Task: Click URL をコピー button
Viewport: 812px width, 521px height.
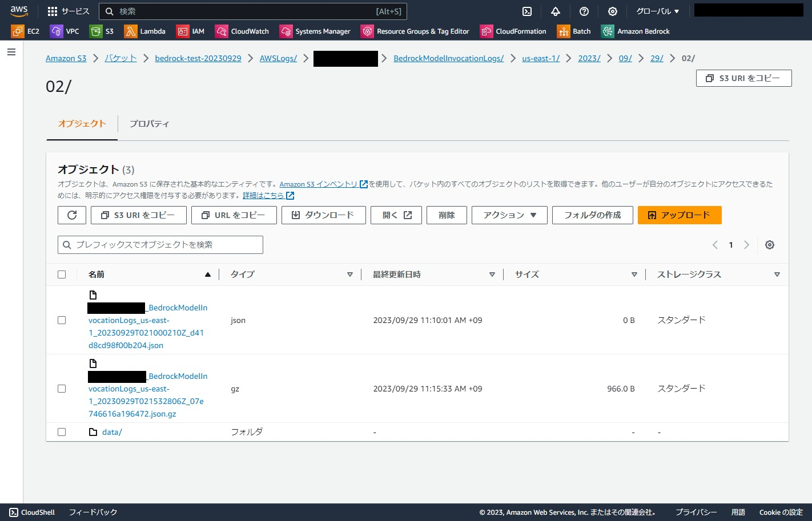Action: point(234,215)
